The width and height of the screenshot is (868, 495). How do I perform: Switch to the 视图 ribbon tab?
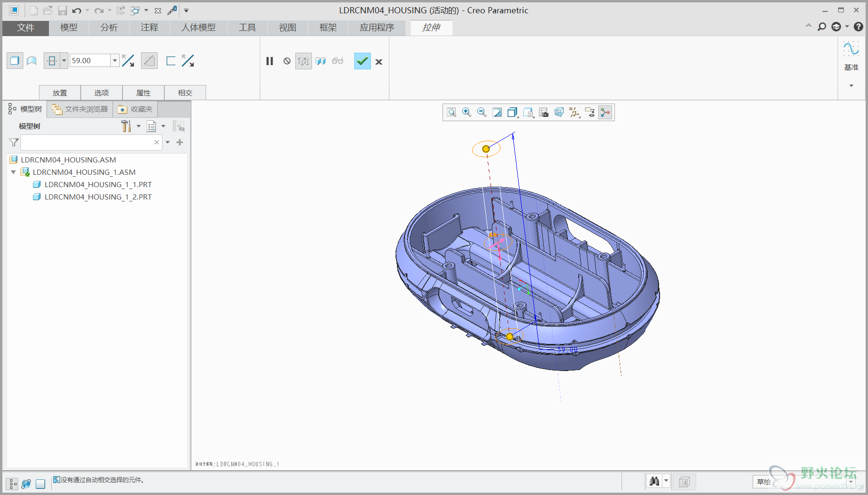(x=288, y=28)
